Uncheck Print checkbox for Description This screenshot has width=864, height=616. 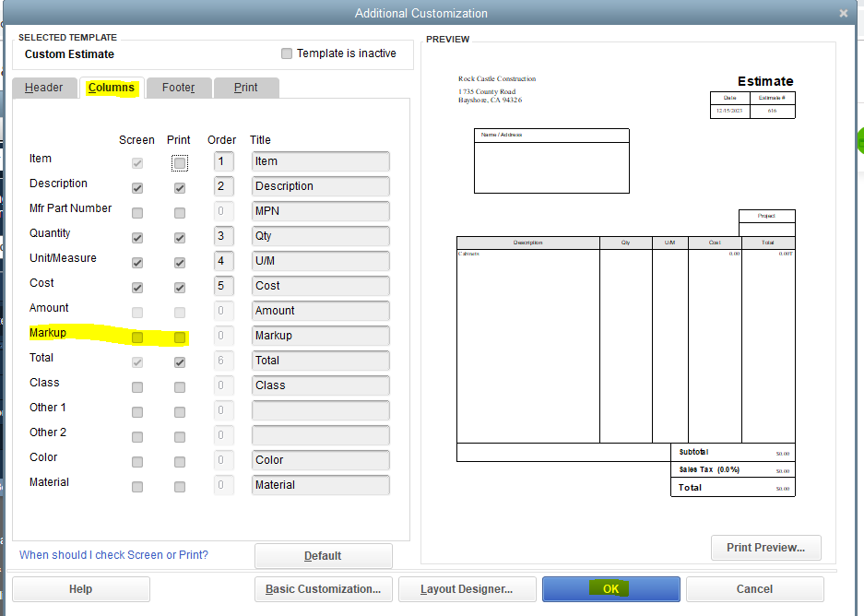tap(180, 188)
